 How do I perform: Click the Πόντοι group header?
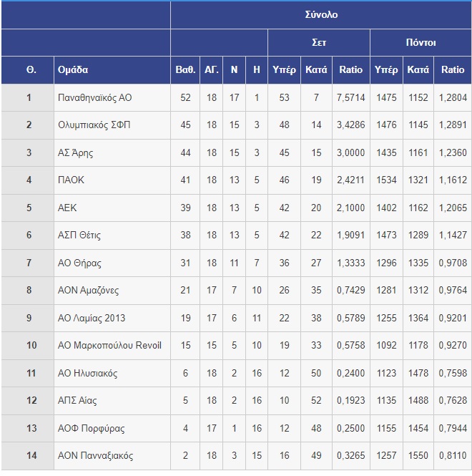tap(421, 42)
